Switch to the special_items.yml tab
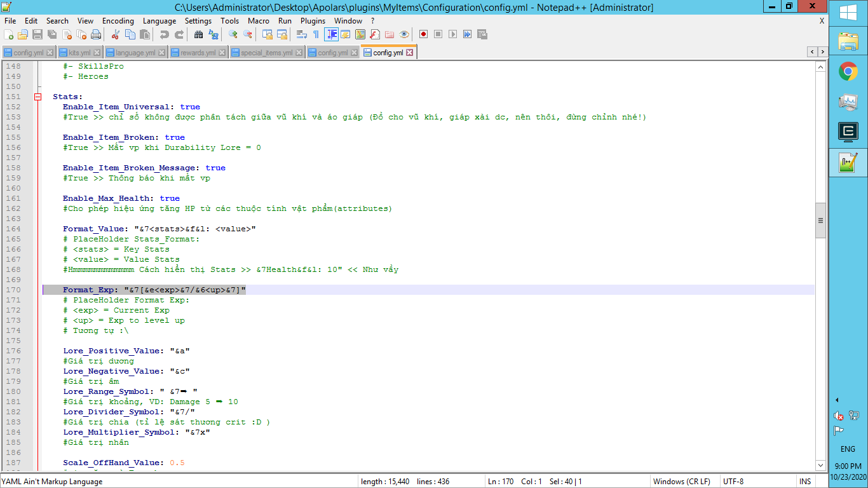The width and height of the screenshot is (868, 488). pyautogui.click(x=266, y=53)
